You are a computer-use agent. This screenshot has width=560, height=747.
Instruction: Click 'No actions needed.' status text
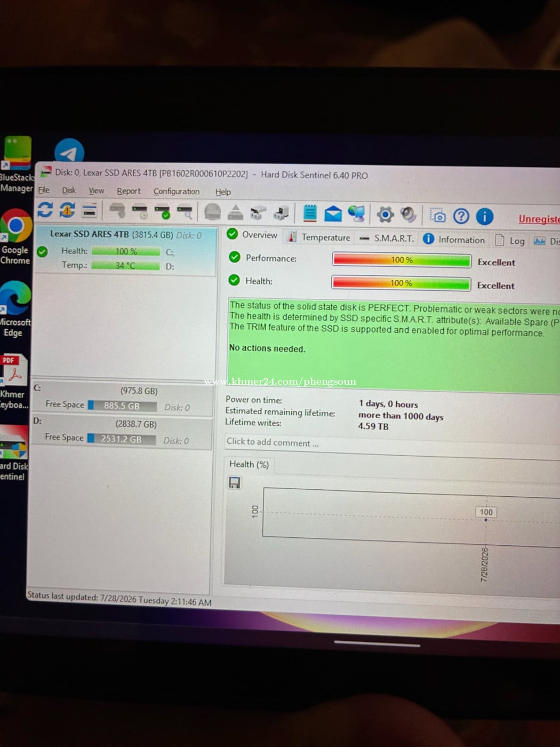267,348
